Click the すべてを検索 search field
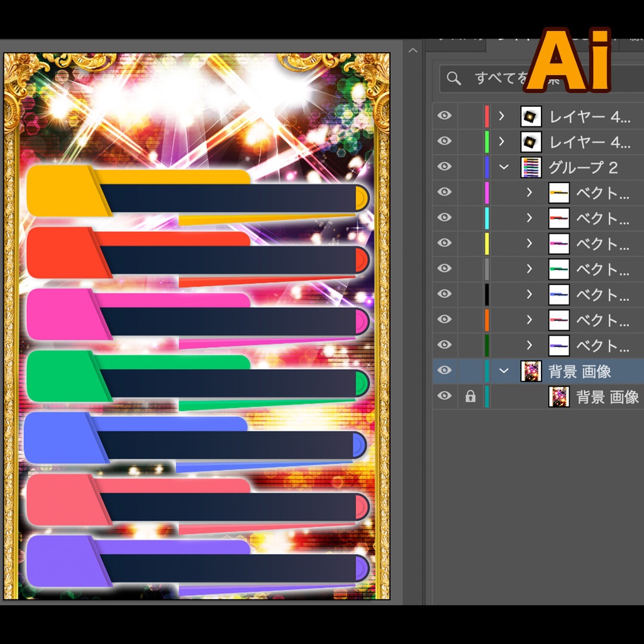Image resolution: width=644 pixels, height=644 pixels. [x=497, y=78]
